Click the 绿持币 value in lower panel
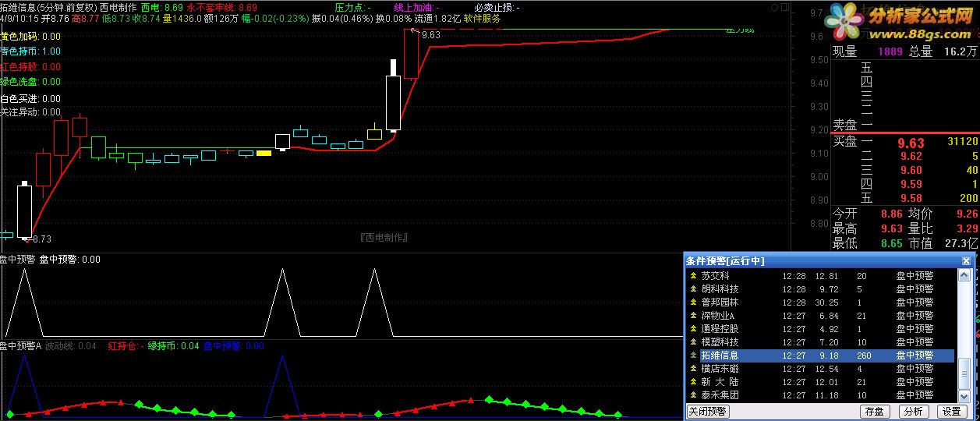 click(189, 345)
